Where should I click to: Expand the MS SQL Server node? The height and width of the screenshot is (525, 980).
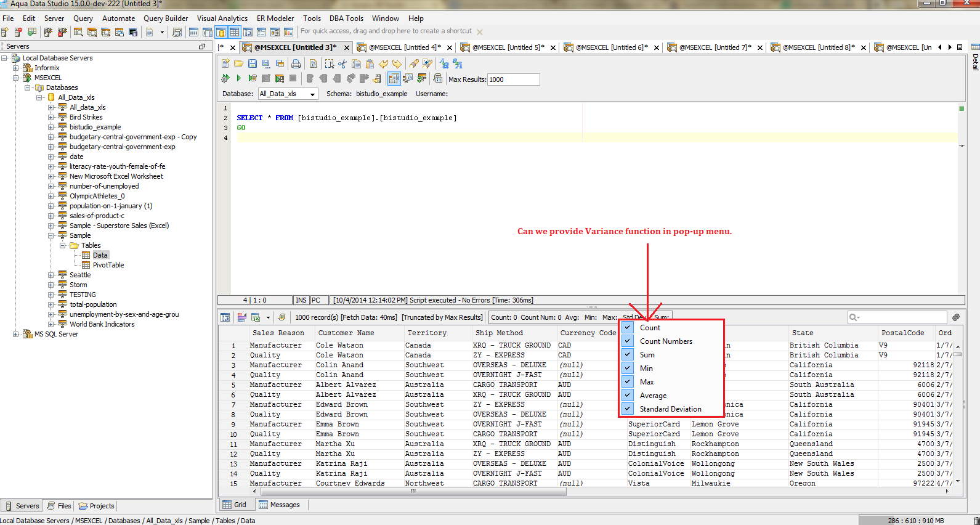[x=16, y=334]
